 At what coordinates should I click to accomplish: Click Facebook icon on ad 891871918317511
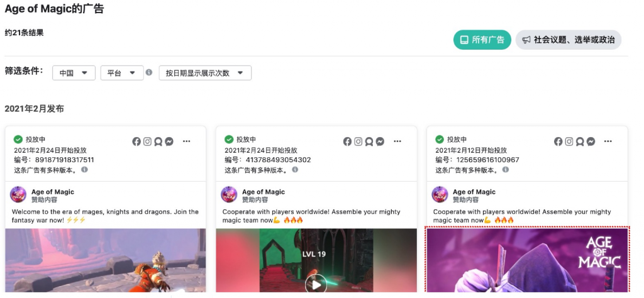coord(136,141)
